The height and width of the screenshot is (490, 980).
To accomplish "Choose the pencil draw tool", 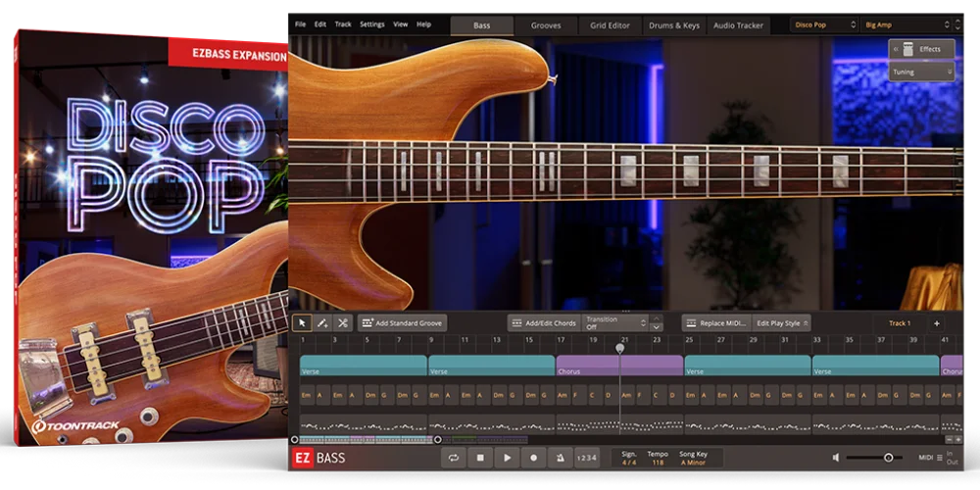I will 322,323.
